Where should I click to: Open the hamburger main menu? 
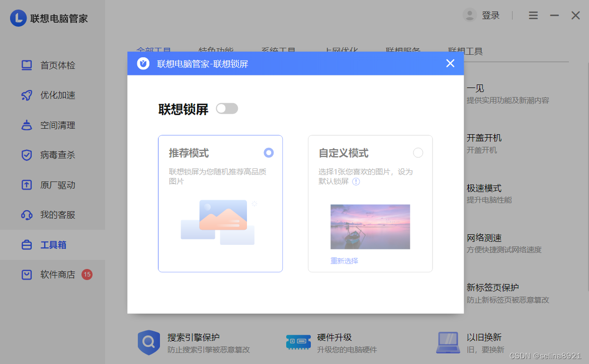533,16
